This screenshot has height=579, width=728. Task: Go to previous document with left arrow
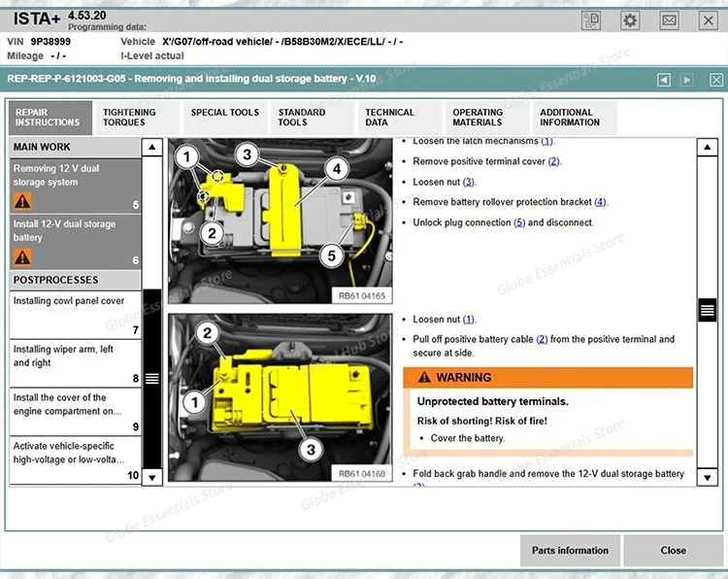(664, 80)
